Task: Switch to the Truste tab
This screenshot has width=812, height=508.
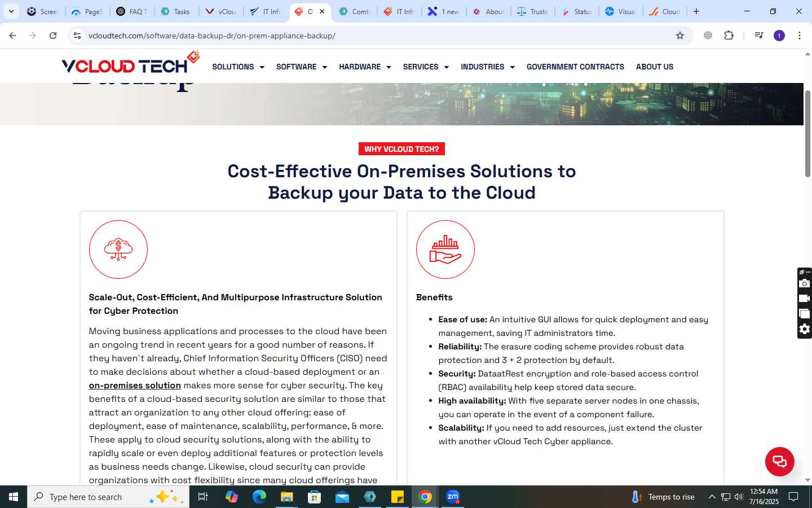Action: tap(532, 11)
